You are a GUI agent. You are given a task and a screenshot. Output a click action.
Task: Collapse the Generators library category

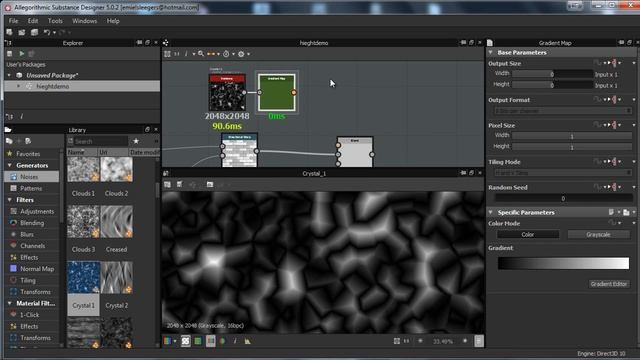coord(9,165)
